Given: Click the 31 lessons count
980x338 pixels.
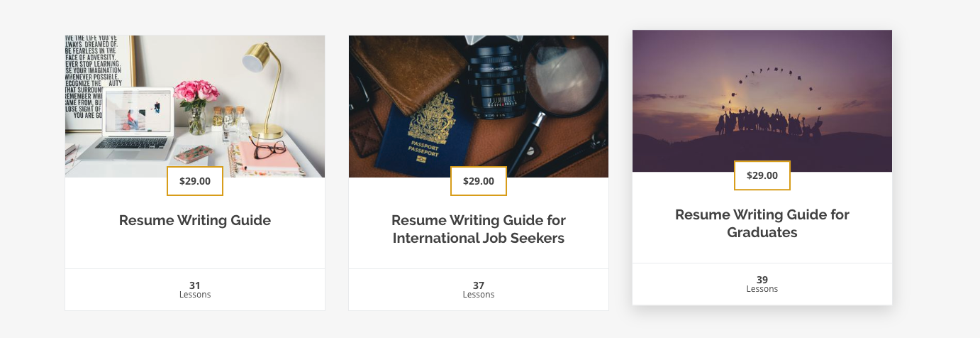Looking at the screenshot, I should (195, 285).
